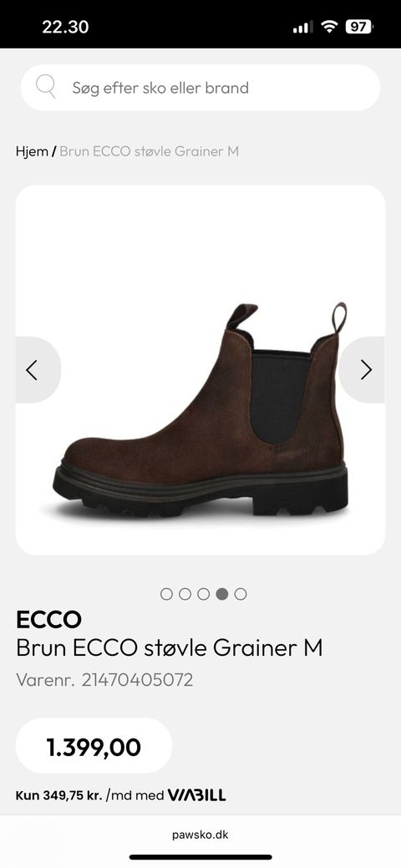Click the 'Søg efter sko eller brand' field
This screenshot has height=868, width=401.
(x=200, y=88)
